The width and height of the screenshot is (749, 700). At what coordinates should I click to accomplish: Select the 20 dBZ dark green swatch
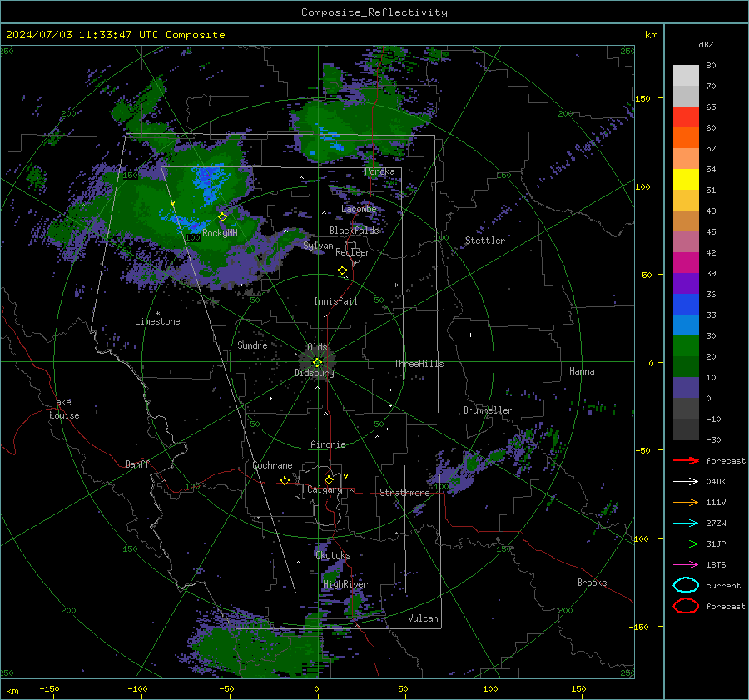[686, 366]
